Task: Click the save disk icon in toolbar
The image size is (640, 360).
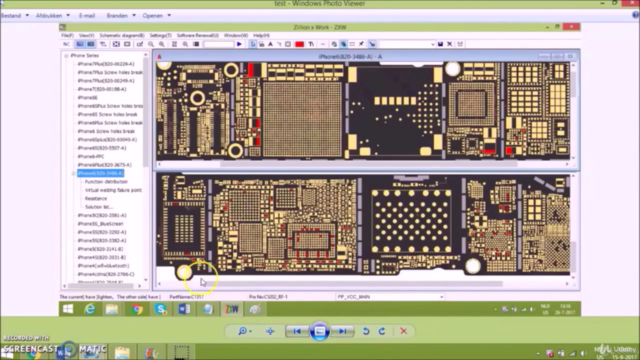Action: pos(440,44)
